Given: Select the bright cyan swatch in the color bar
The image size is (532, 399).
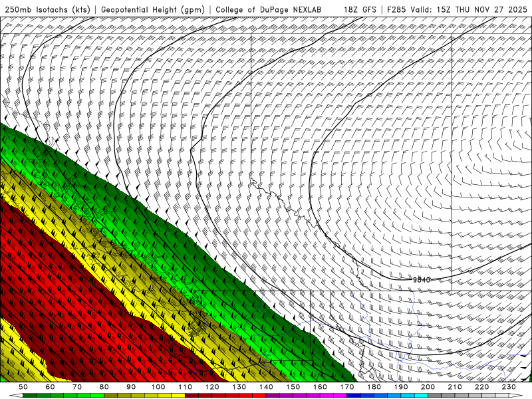Looking at the screenshot, I should pyautogui.click(x=421, y=395).
